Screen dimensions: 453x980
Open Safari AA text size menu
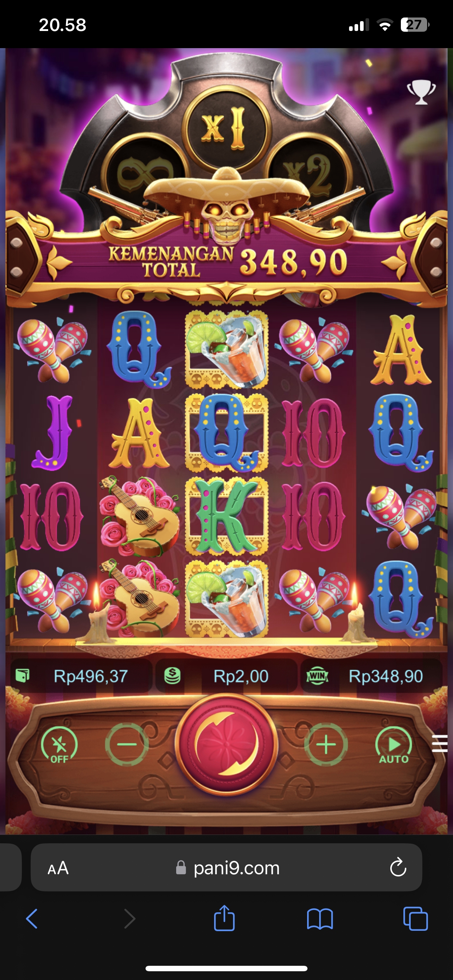(x=58, y=868)
